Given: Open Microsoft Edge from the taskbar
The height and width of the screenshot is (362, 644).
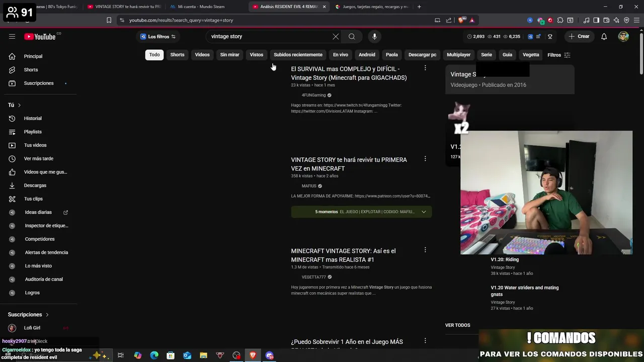Looking at the screenshot, I should [x=154, y=355].
